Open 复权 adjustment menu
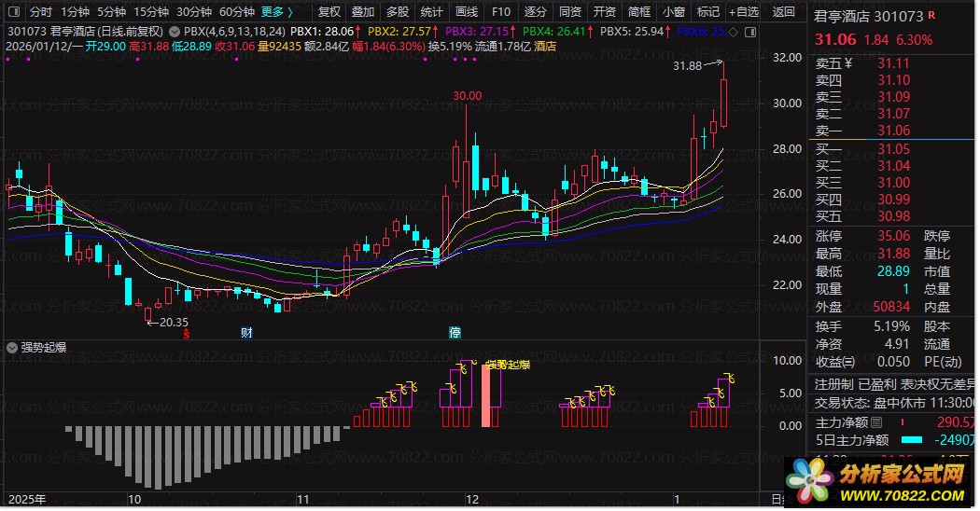 329,12
